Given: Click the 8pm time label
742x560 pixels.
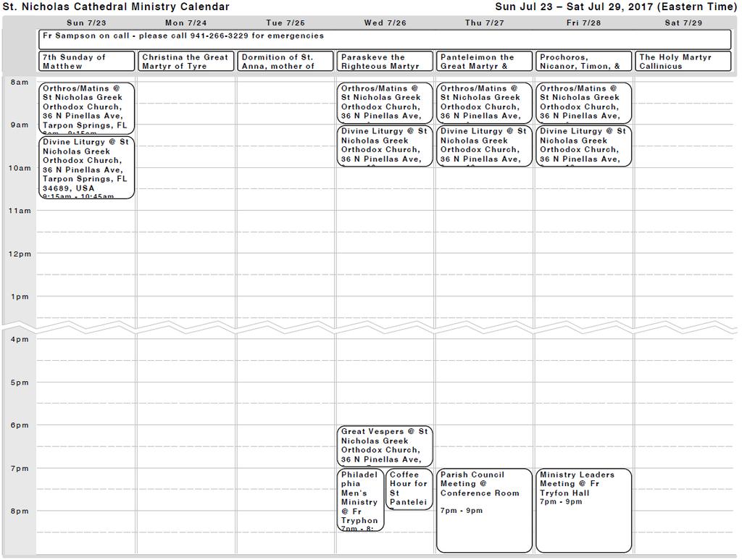Looking at the screenshot, I should coord(20,511).
